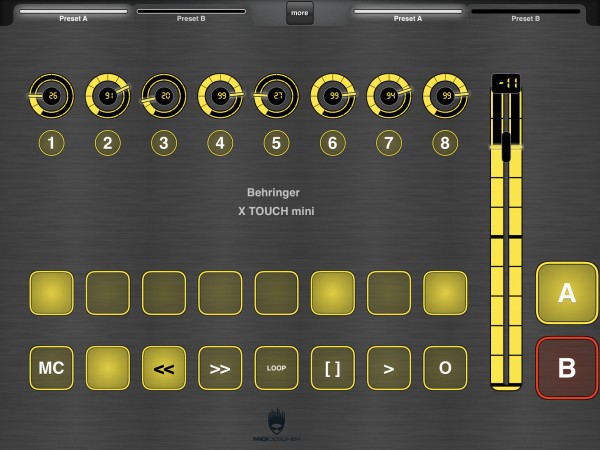Image resolution: width=600 pixels, height=450 pixels.
Task: Tap the round button 6
Action: tap(333, 143)
